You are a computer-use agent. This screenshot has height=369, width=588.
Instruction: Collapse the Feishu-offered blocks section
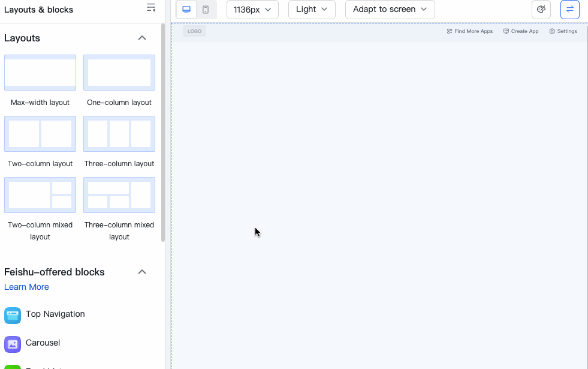(142, 272)
